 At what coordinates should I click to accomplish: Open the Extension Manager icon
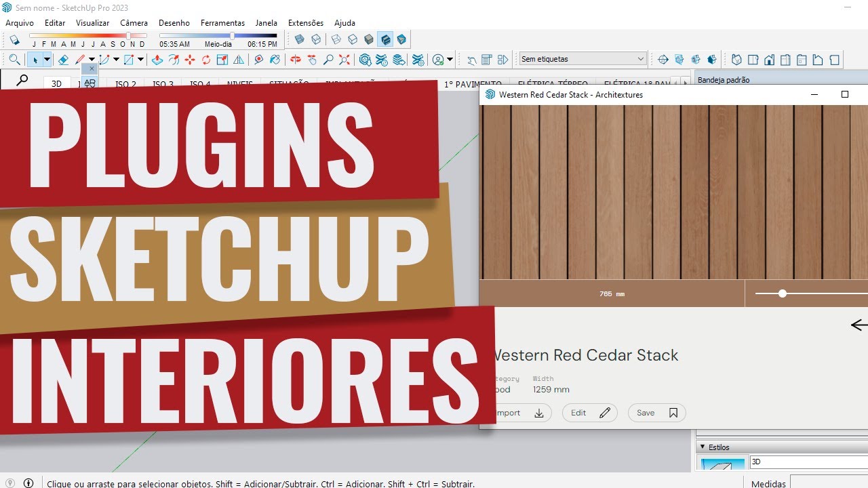[x=418, y=60]
